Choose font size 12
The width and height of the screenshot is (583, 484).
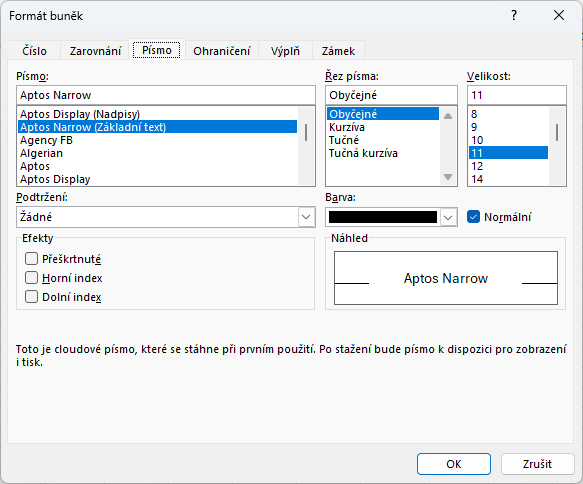pos(508,166)
